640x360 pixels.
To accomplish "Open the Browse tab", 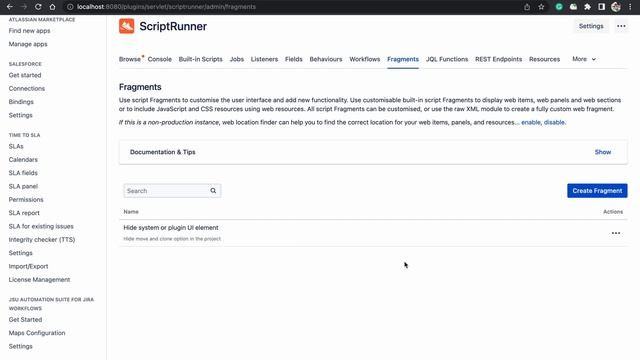I will click(x=130, y=59).
